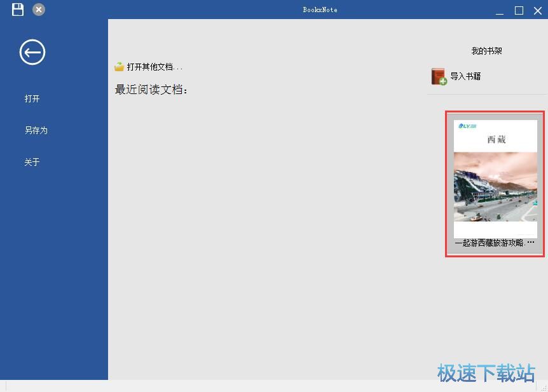Select 另存为 from the sidebar

[x=36, y=130]
